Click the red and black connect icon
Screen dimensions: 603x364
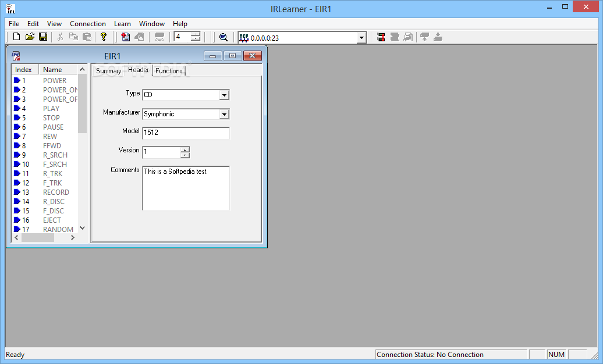coord(381,37)
